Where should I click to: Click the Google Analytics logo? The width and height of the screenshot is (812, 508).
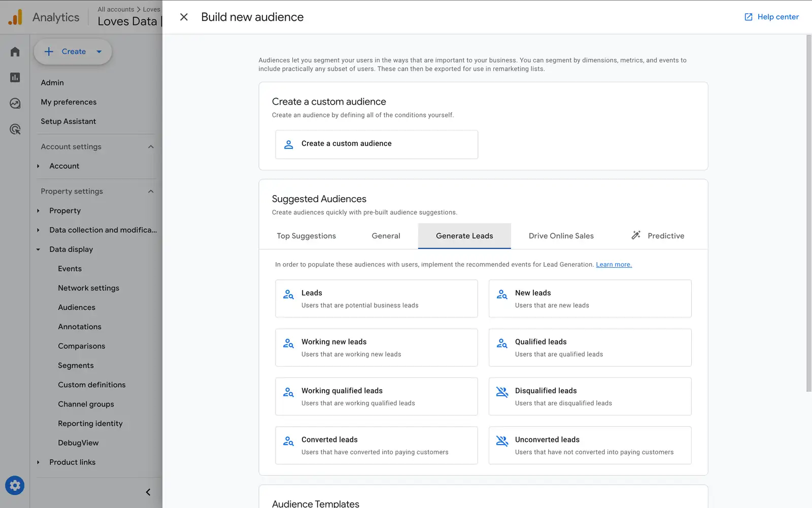tap(15, 17)
